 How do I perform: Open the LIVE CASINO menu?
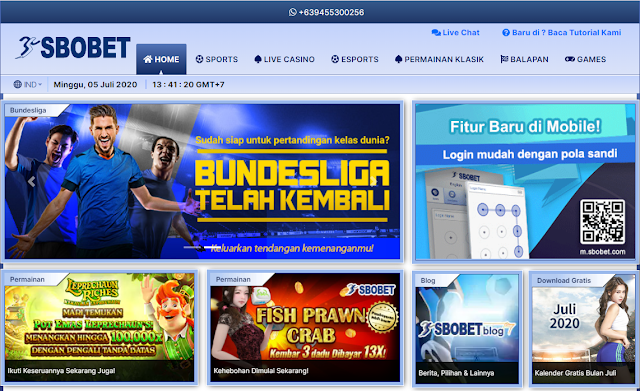[284, 59]
